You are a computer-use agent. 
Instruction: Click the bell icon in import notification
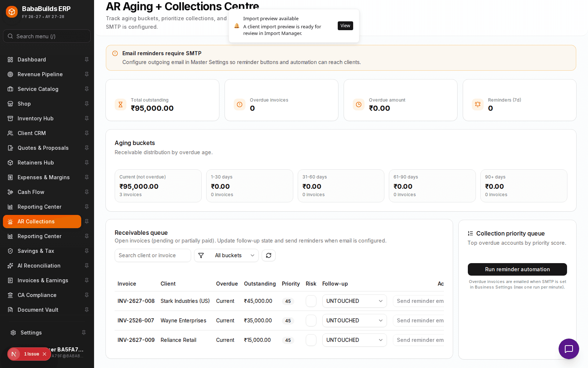point(237,26)
